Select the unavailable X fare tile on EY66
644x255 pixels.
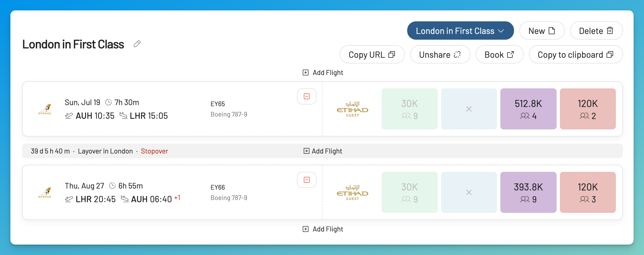[x=469, y=192]
